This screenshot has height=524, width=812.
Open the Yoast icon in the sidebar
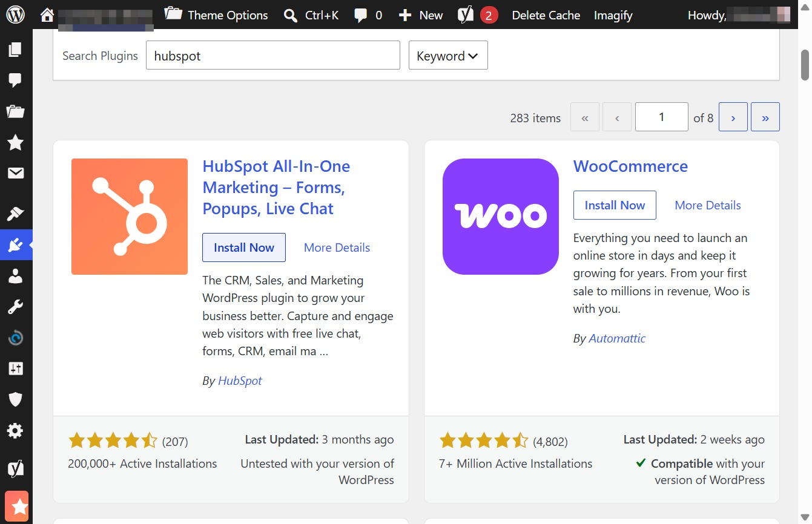(x=15, y=468)
